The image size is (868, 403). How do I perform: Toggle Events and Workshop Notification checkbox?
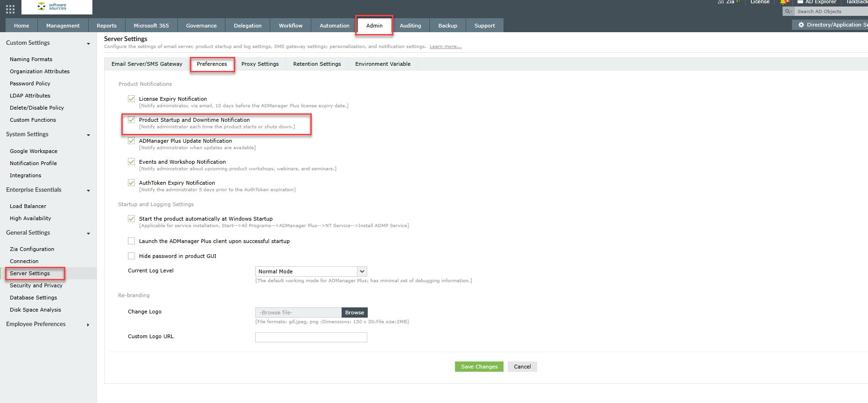[132, 162]
